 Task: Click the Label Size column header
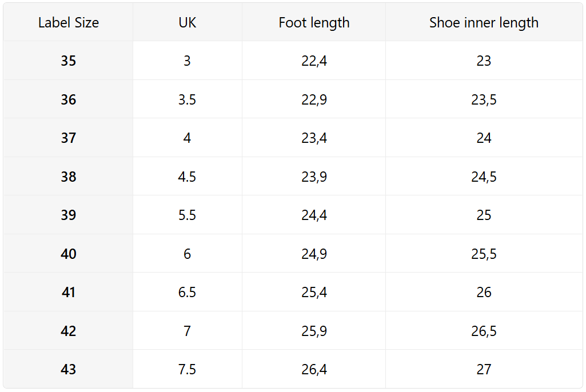tap(69, 23)
